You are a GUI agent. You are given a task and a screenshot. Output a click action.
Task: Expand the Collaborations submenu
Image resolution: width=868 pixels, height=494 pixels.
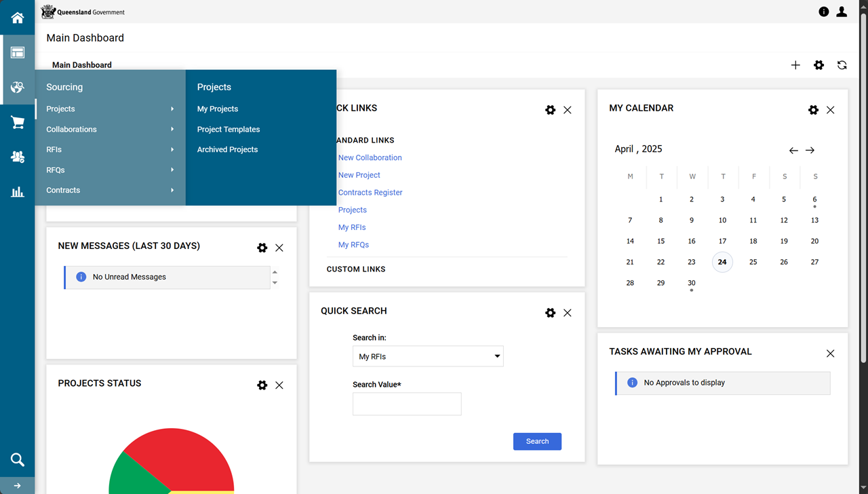click(x=110, y=129)
